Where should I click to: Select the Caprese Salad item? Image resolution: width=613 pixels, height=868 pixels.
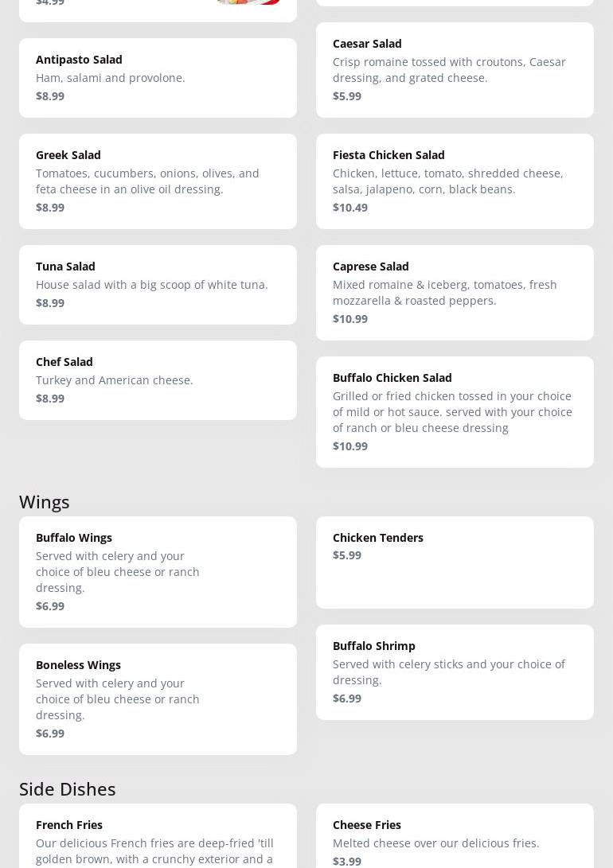455,293
